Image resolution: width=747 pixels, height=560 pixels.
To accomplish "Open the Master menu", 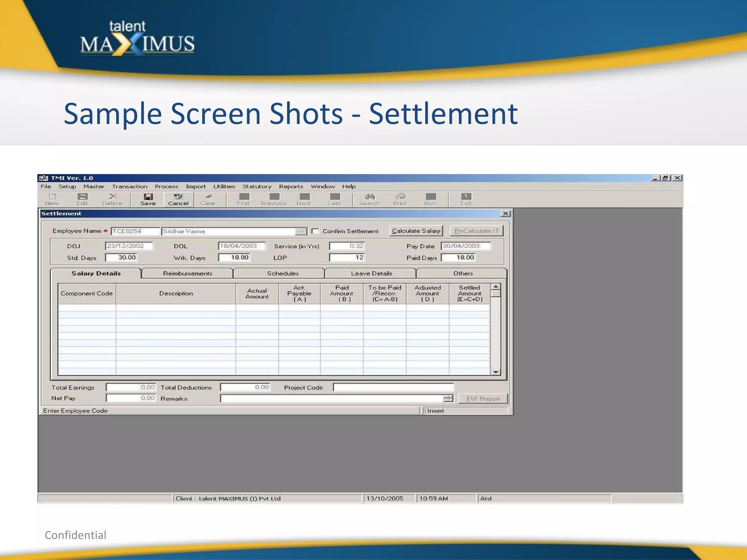I will tap(94, 186).
